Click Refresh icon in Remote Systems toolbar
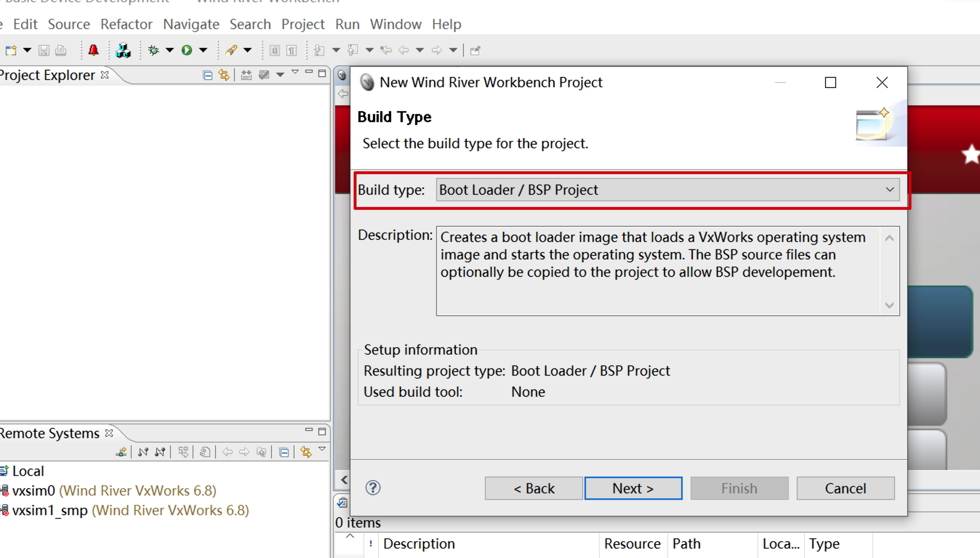The width and height of the screenshot is (980, 558). point(205,452)
